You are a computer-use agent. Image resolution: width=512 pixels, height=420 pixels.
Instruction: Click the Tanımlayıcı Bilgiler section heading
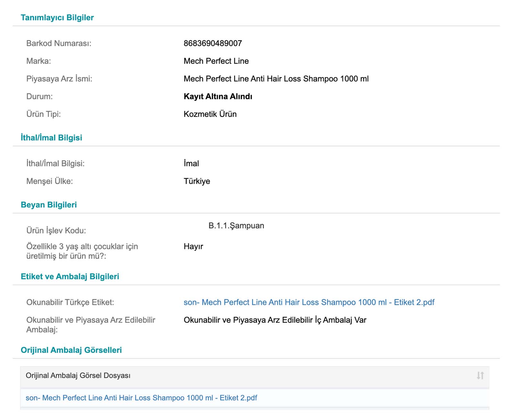pyautogui.click(x=57, y=18)
